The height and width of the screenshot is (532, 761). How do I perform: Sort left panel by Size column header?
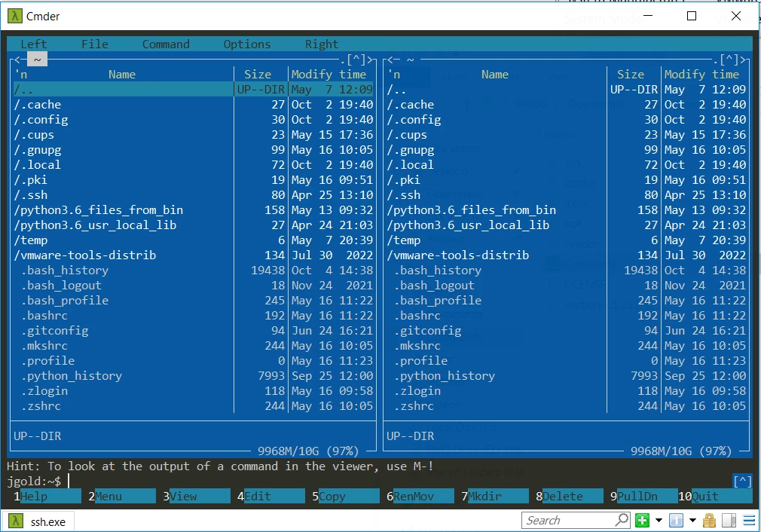click(x=258, y=75)
